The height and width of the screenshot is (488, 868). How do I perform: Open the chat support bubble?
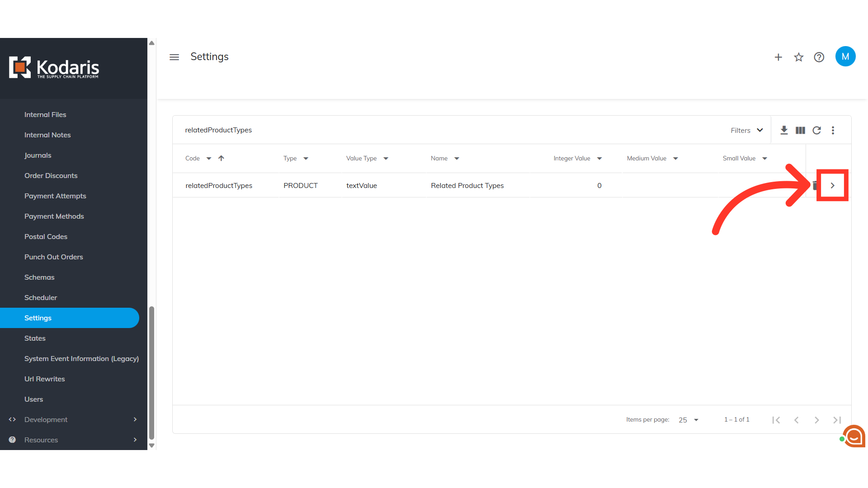pos(854,436)
